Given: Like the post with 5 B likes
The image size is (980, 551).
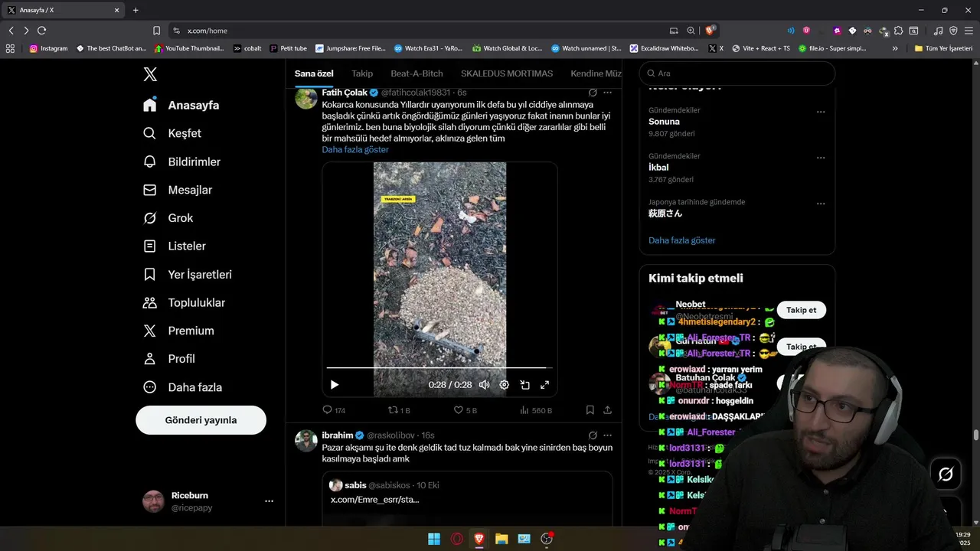Looking at the screenshot, I should [465, 410].
